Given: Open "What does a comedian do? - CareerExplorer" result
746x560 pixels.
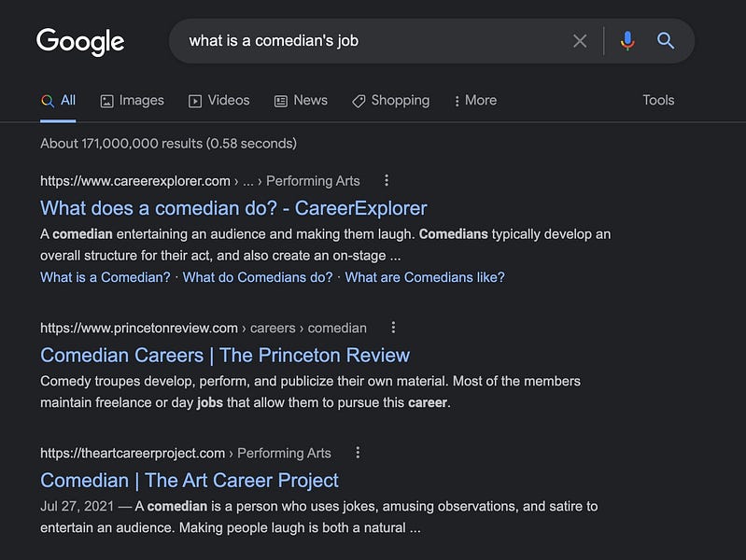Looking at the screenshot, I should [233, 208].
